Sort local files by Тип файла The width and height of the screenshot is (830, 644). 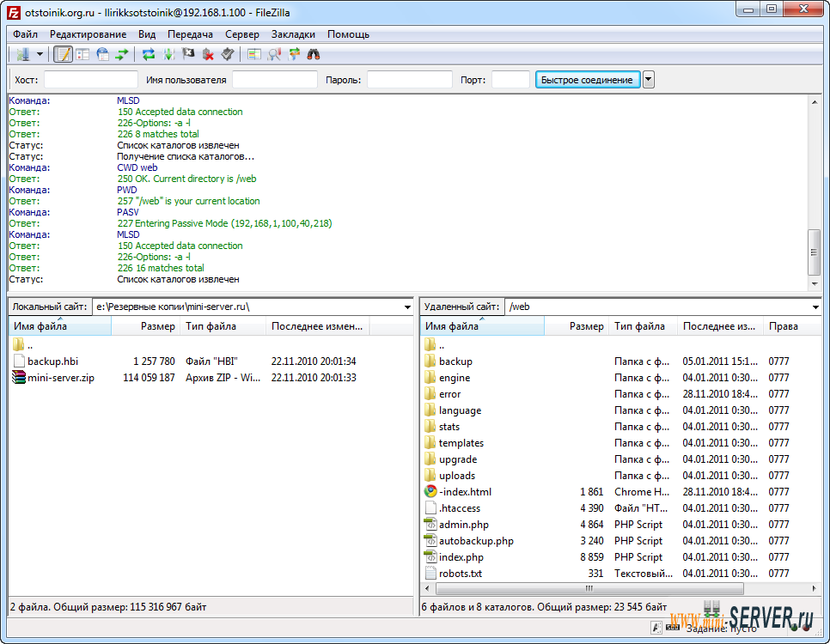point(223,326)
